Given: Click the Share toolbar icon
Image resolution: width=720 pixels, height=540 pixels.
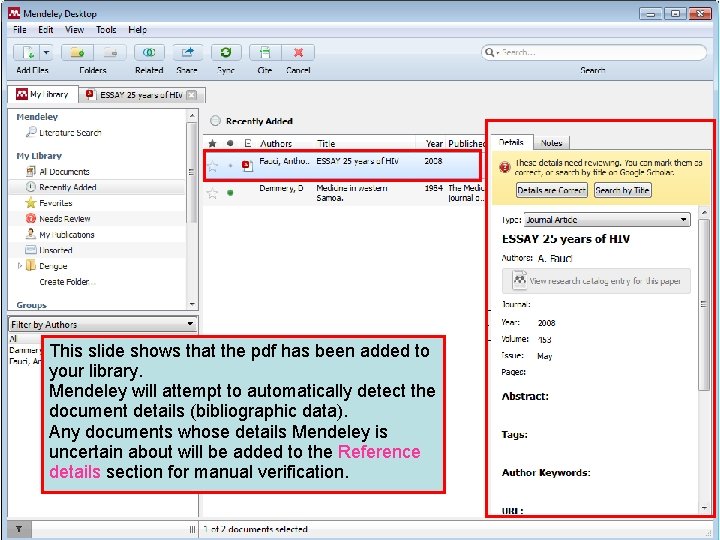Looking at the screenshot, I should click(x=187, y=53).
